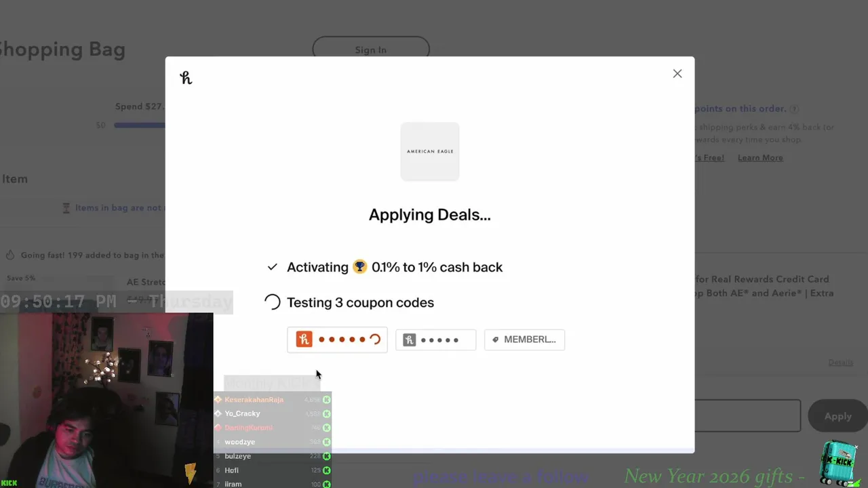Click the Sign In button on the shopping bag page
The height and width of the screenshot is (488, 868).
[x=370, y=49]
